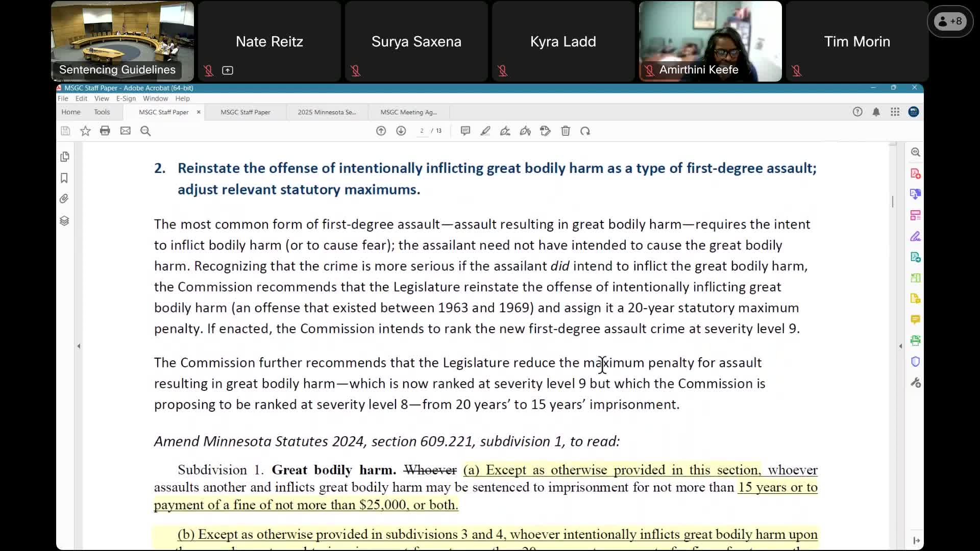
Task: Add document to starred favorites
Action: 85,131
